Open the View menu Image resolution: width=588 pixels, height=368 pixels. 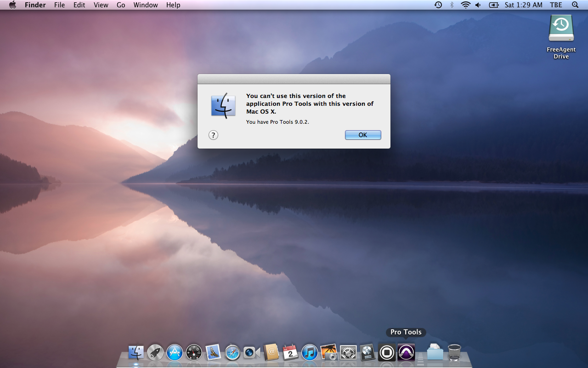click(x=101, y=5)
